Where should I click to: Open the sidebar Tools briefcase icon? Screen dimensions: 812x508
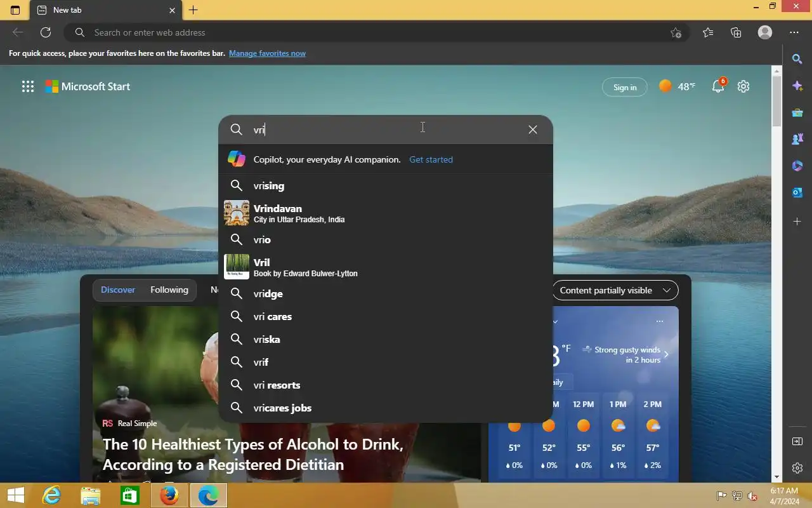click(x=797, y=112)
